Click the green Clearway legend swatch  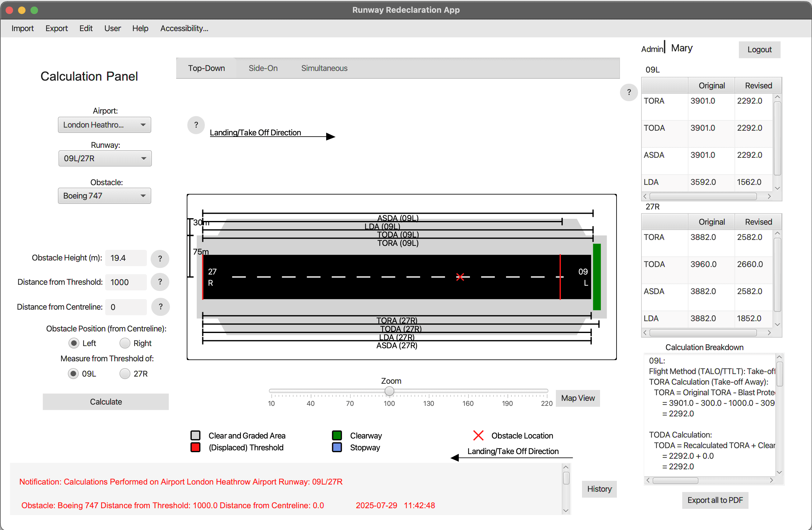(337, 435)
